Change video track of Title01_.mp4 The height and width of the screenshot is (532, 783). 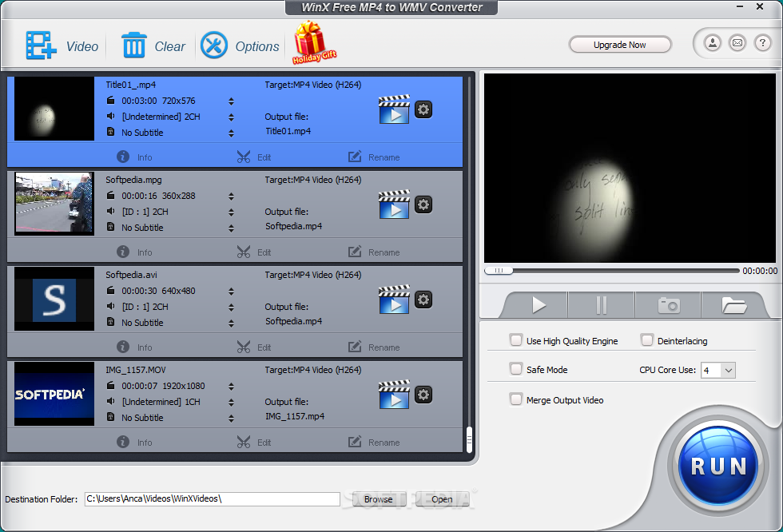point(231,101)
